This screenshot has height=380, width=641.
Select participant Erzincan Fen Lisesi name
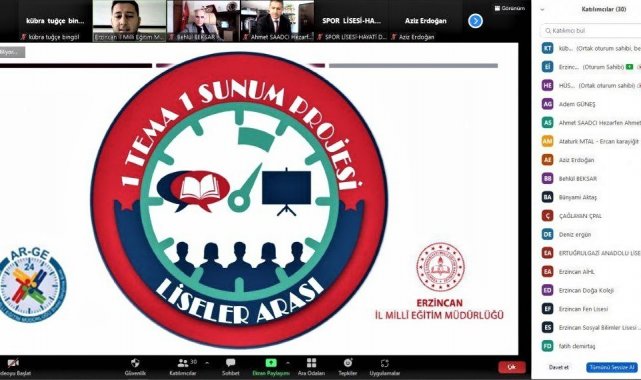(x=583, y=309)
